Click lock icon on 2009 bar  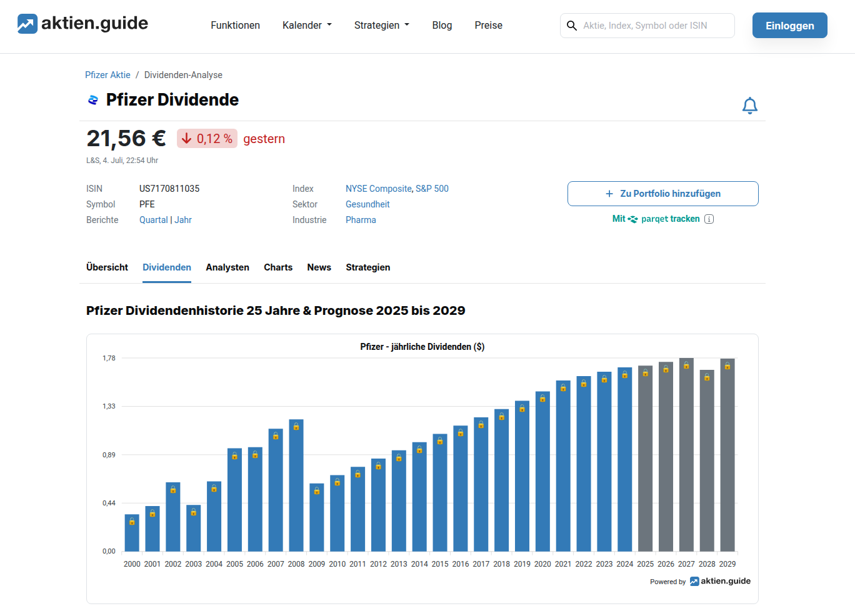click(317, 490)
